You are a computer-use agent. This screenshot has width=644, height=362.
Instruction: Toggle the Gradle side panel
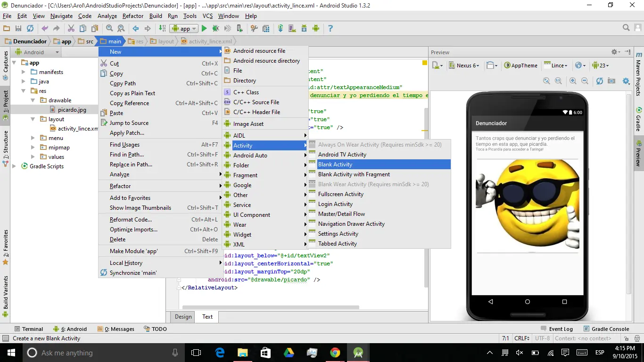point(638,119)
